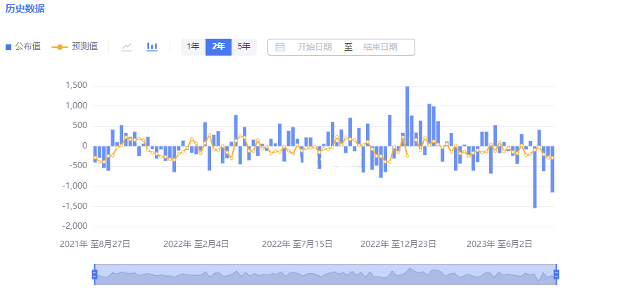Open the 开始日期 start date field
The width and height of the screenshot is (644, 290).
click(315, 47)
